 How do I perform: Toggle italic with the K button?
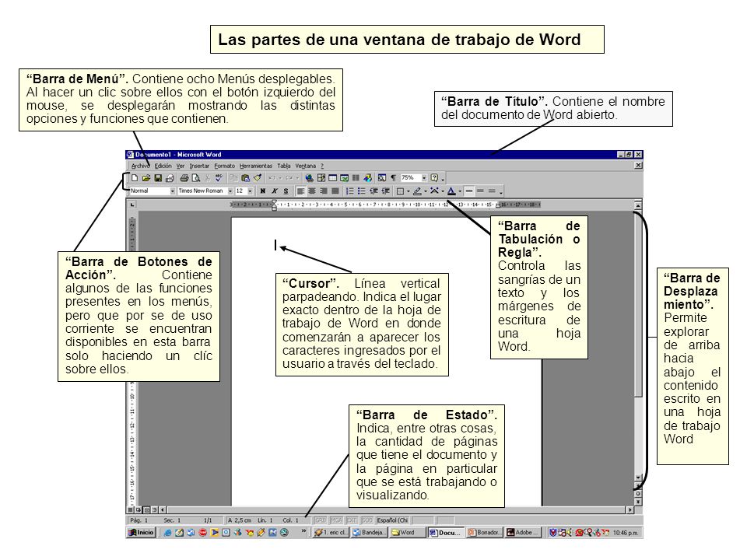[x=275, y=191]
